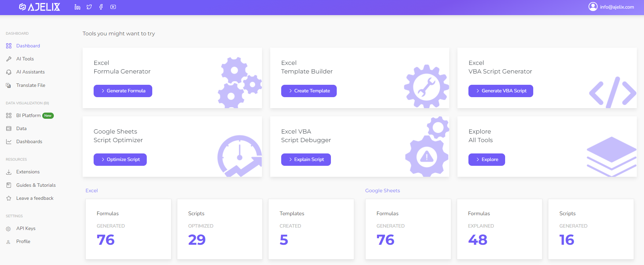Open the Twitter icon in header
The image size is (644, 265).
tap(89, 7)
